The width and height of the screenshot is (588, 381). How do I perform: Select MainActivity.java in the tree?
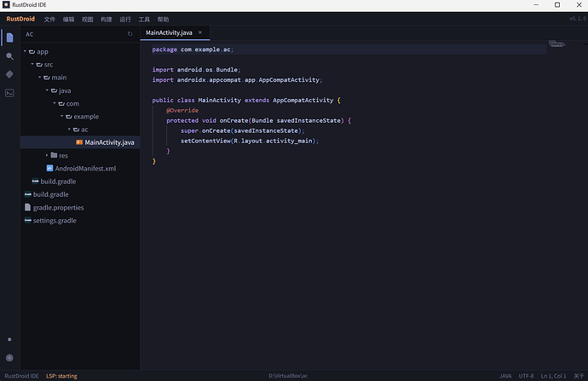80,142
